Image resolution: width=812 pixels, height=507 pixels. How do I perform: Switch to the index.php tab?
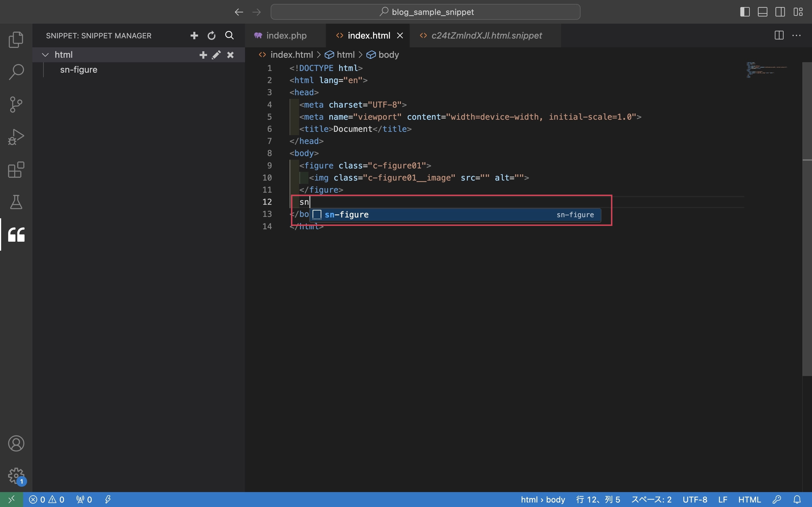(286, 35)
